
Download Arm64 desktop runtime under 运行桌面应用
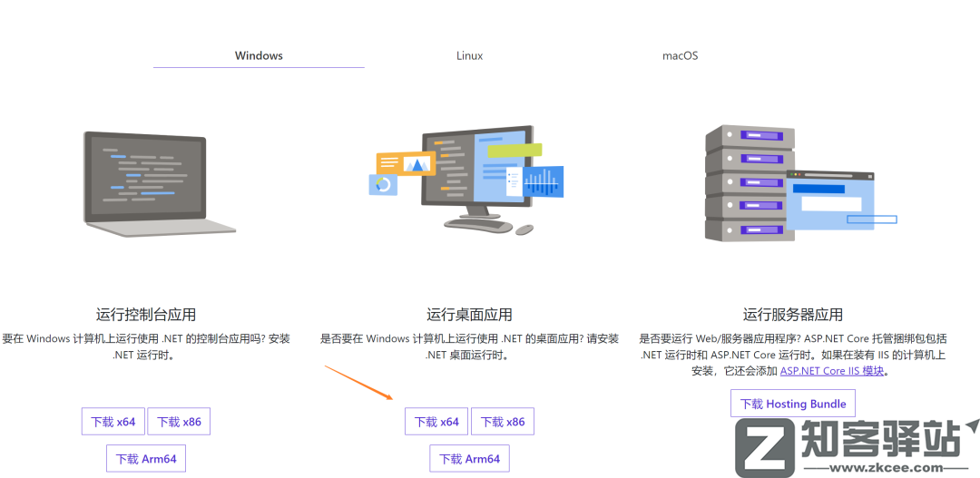tap(469, 459)
